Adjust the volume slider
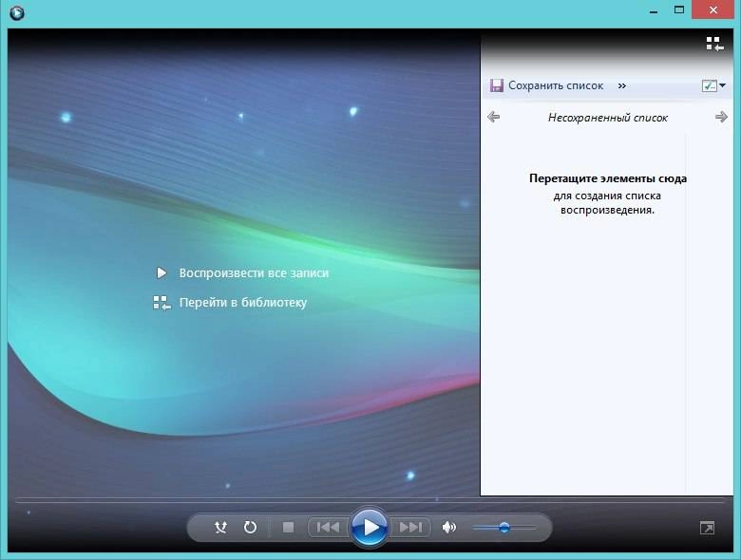The image size is (741, 560). [x=503, y=528]
